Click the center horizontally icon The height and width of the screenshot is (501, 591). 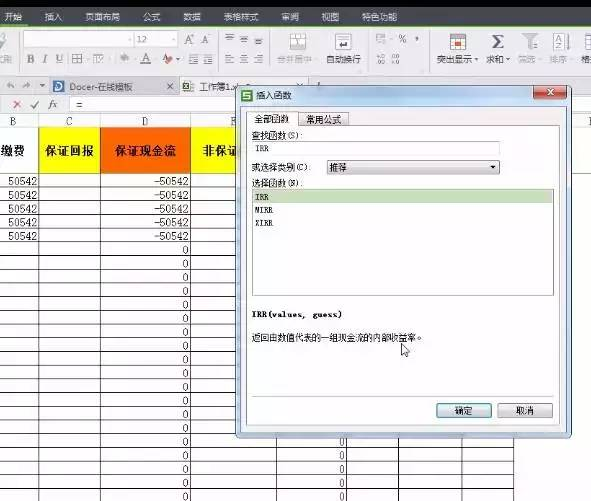[x=244, y=59]
